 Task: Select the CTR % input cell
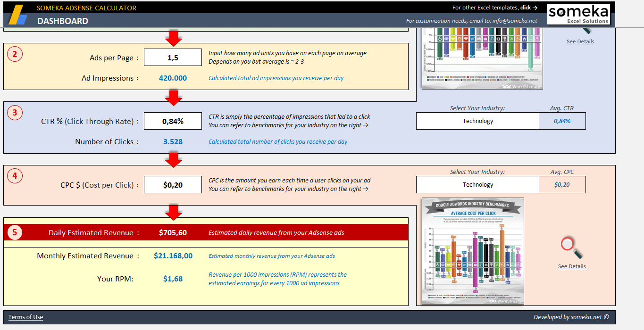coord(173,121)
